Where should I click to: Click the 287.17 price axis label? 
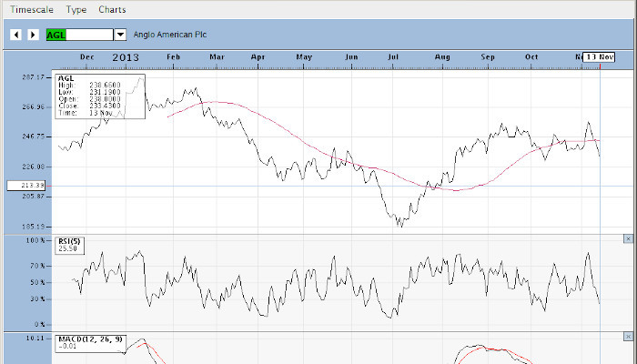click(x=33, y=77)
